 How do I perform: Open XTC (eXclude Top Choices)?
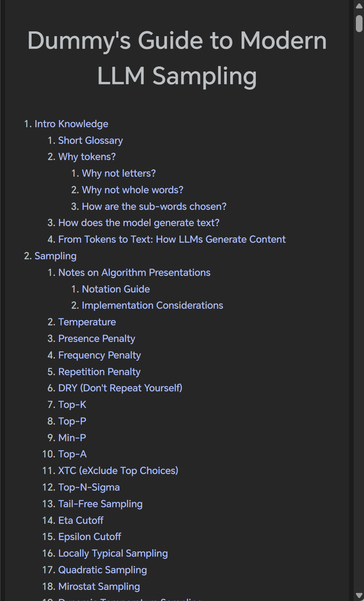118,471
